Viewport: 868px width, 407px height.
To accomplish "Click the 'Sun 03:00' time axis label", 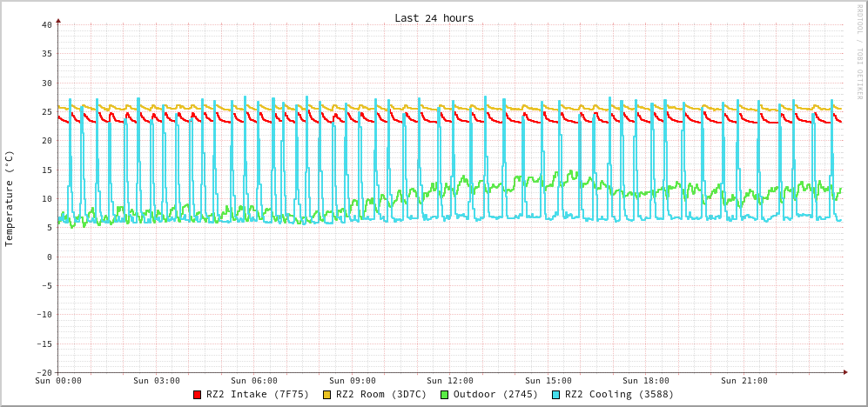I will 156,381.
